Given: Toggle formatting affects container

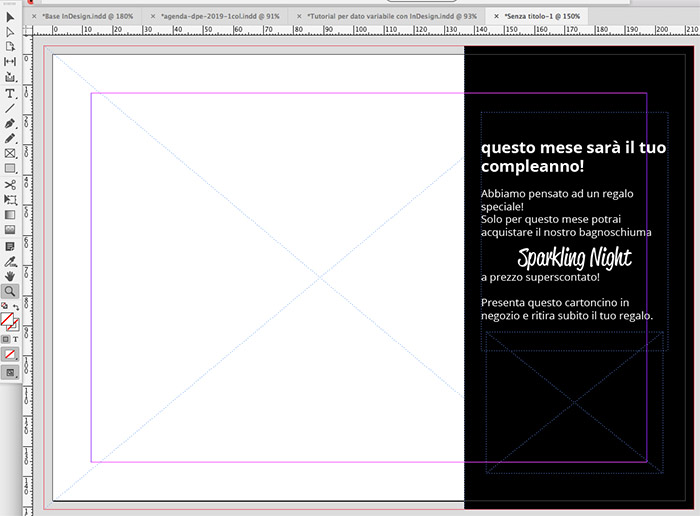Looking at the screenshot, I should point(5,339).
